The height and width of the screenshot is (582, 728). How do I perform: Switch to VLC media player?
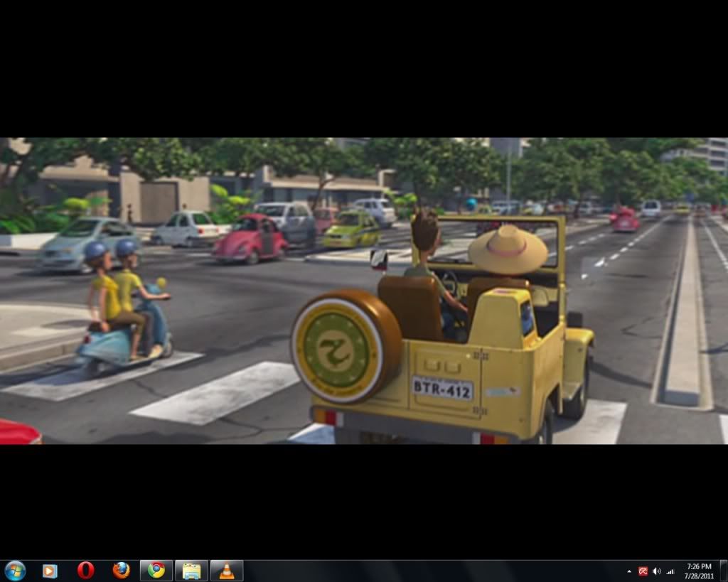coord(227,571)
